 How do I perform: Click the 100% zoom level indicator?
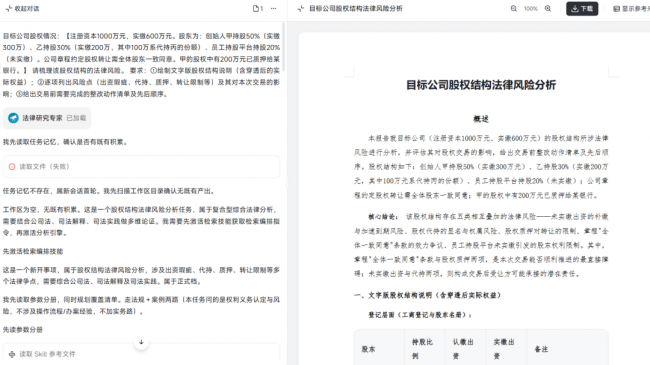531,8
